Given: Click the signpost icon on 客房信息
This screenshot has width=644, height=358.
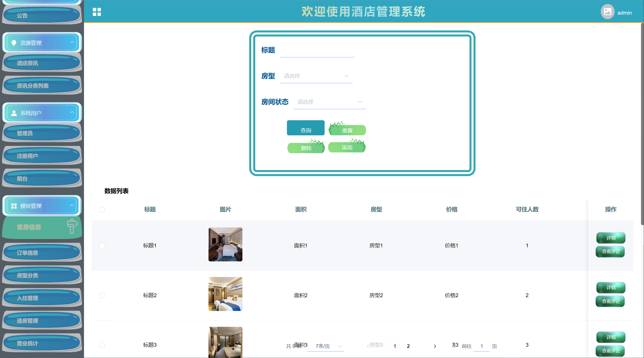Looking at the screenshot, I should [72, 226].
